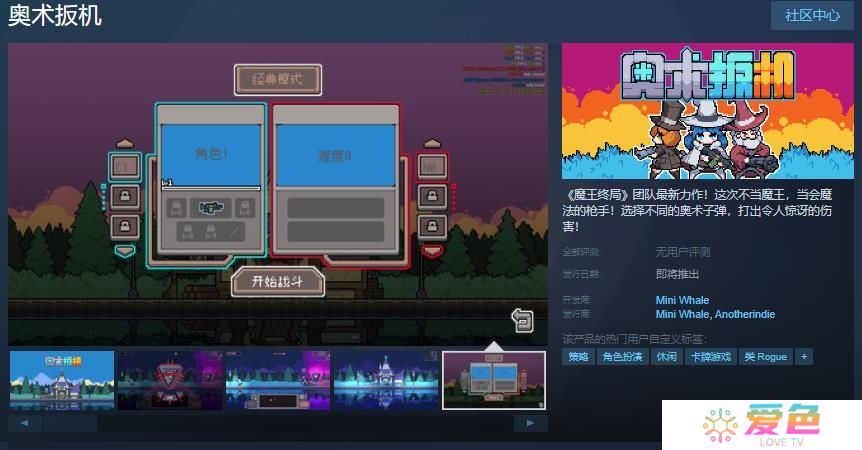Click the 经典模式 mode label in screenshot
862x450 pixels.
(x=278, y=80)
